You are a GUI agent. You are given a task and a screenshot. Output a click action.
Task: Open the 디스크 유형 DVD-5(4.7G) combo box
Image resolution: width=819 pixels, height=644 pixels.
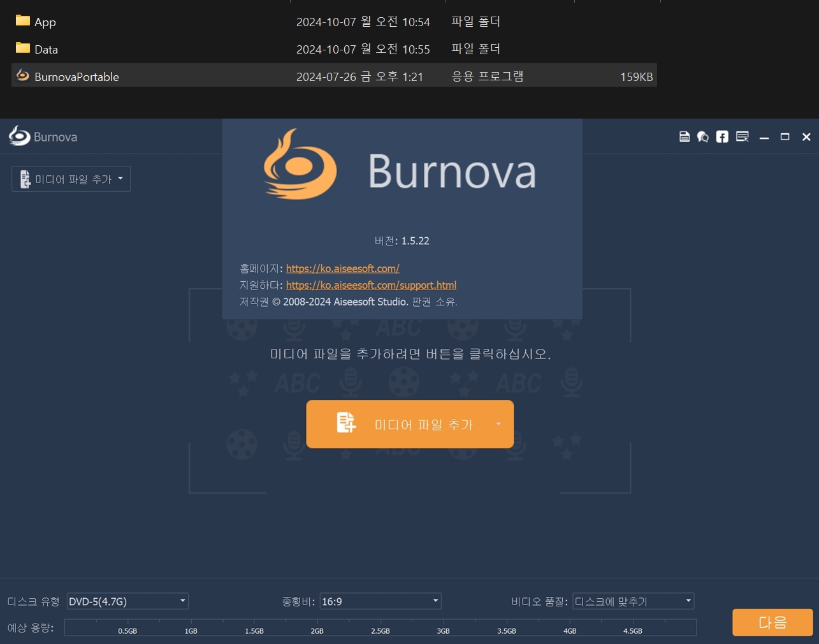(x=127, y=601)
